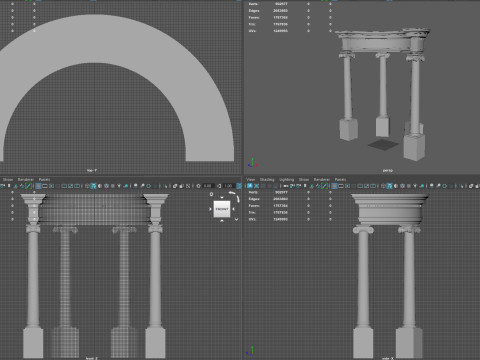Toggle Shadows in side view toolbar
Image resolution: width=480 pixels, height=360 pixels.
point(421,186)
